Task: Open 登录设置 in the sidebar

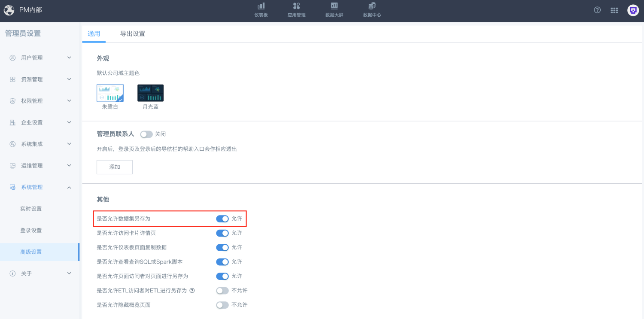Action: tap(31, 231)
